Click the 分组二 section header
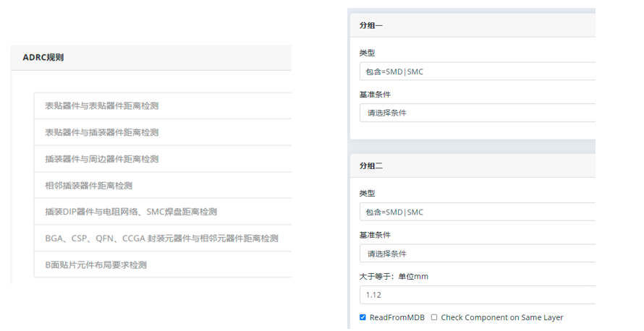 click(371, 166)
